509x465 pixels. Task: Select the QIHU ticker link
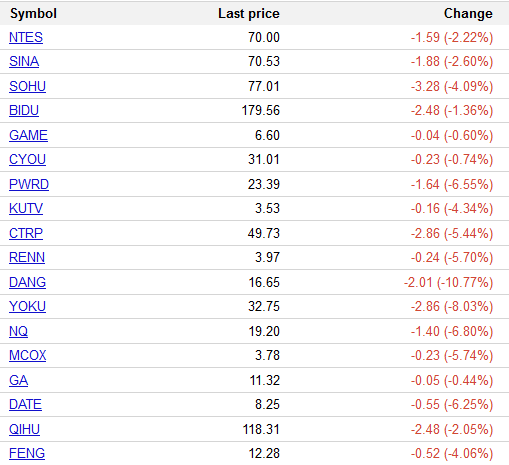click(24, 429)
